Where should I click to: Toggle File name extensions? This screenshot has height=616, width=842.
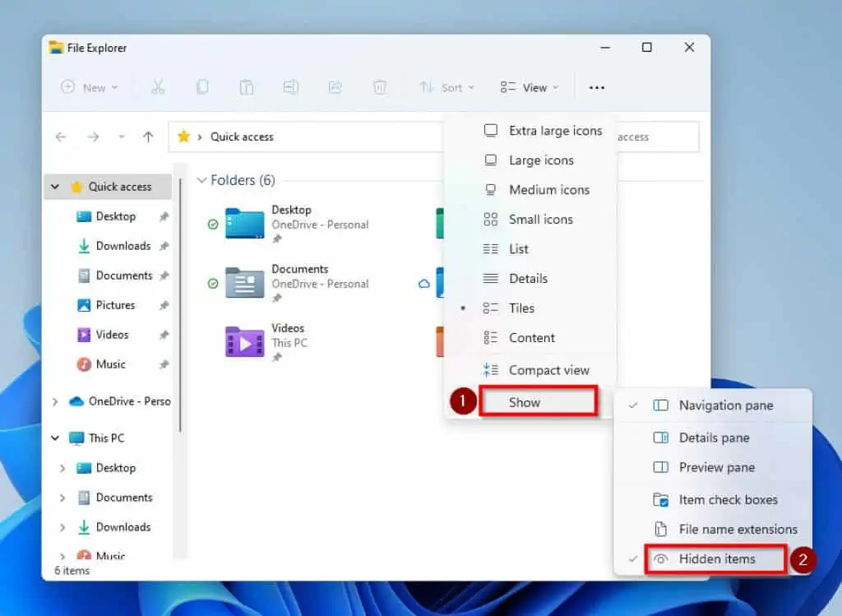pos(736,529)
